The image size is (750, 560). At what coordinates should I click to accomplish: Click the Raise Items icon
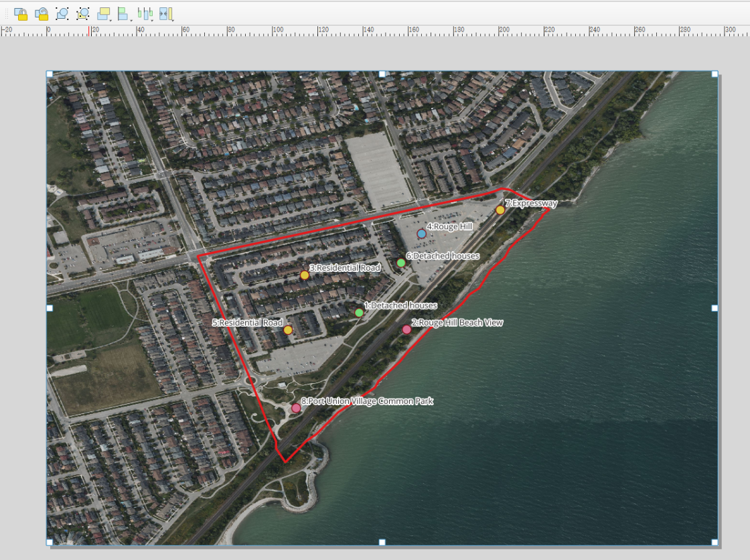point(103,14)
